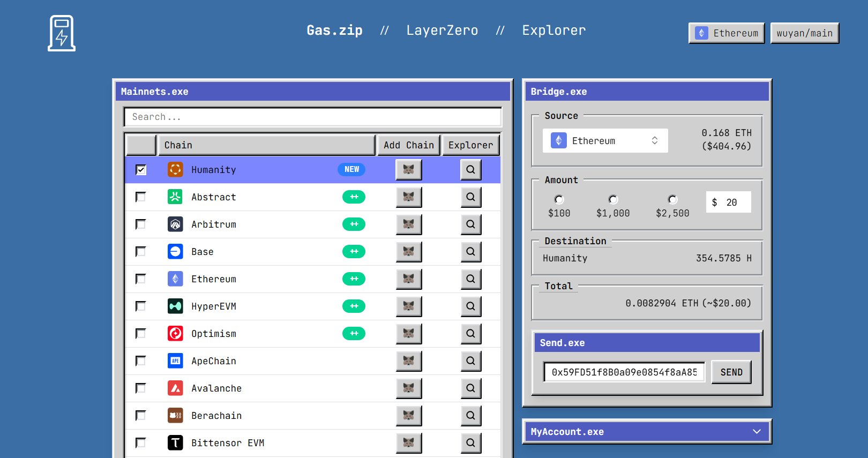Go to LayerZero nav tab
This screenshot has width=868, height=458.
pyautogui.click(x=442, y=31)
